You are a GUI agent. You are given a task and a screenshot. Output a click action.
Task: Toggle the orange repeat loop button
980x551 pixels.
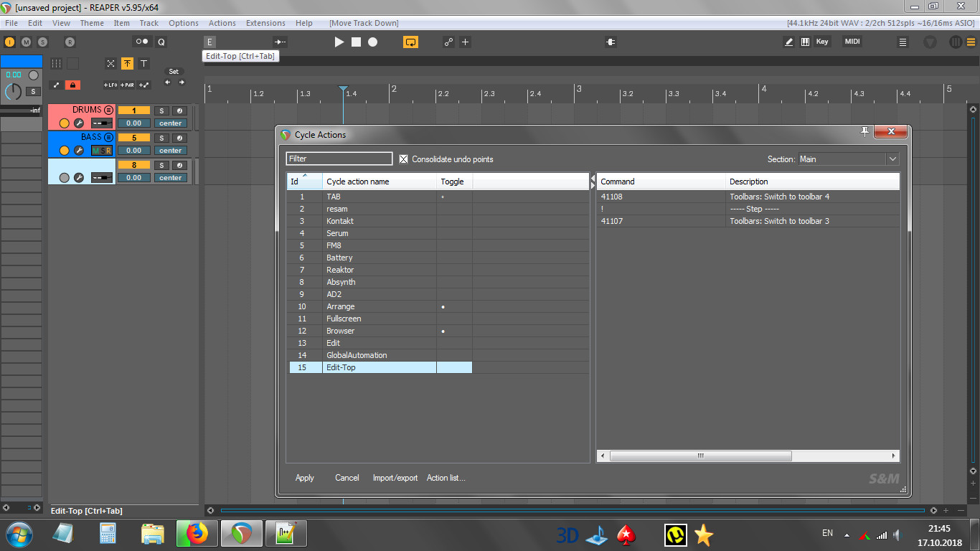[410, 42]
